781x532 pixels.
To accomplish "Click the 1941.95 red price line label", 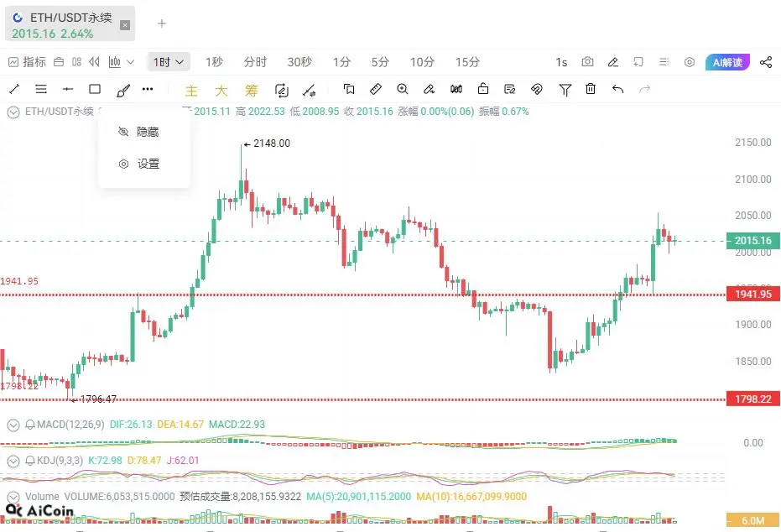I will point(753,294).
